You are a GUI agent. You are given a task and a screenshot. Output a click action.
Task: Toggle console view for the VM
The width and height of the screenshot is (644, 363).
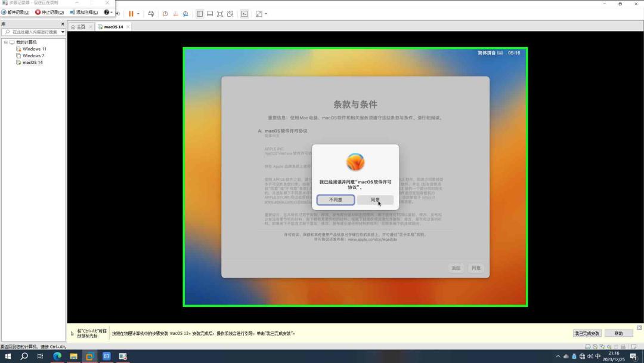tap(244, 13)
